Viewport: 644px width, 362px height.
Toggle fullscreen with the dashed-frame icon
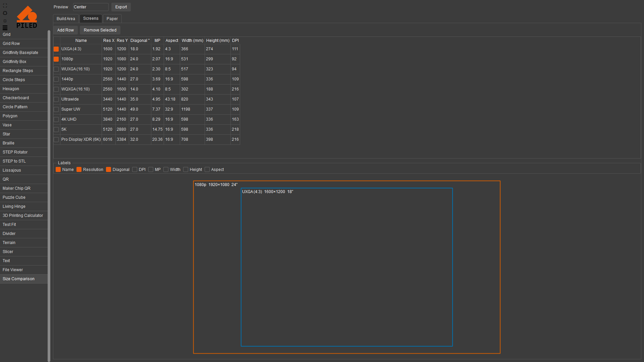[5, 6]
